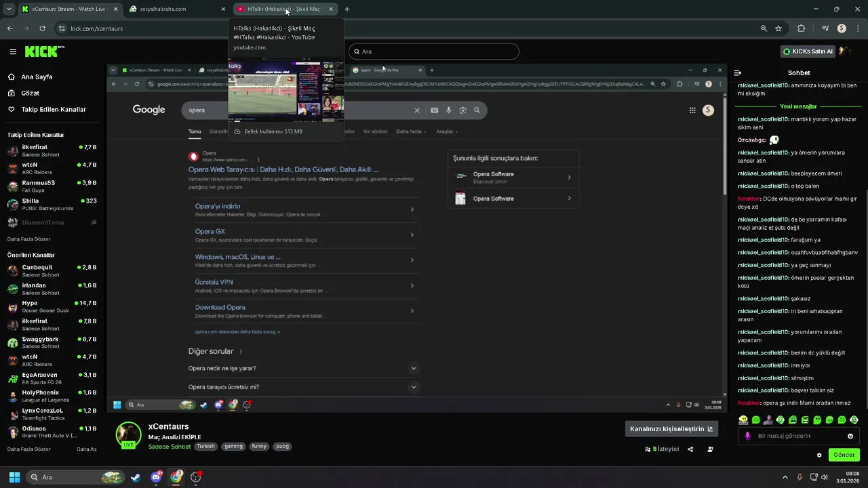The height and width of the screenshot is (488, 868).
Task: Click the taskbar volume icon
Action: pyautogui.click(x=825, y=477)
